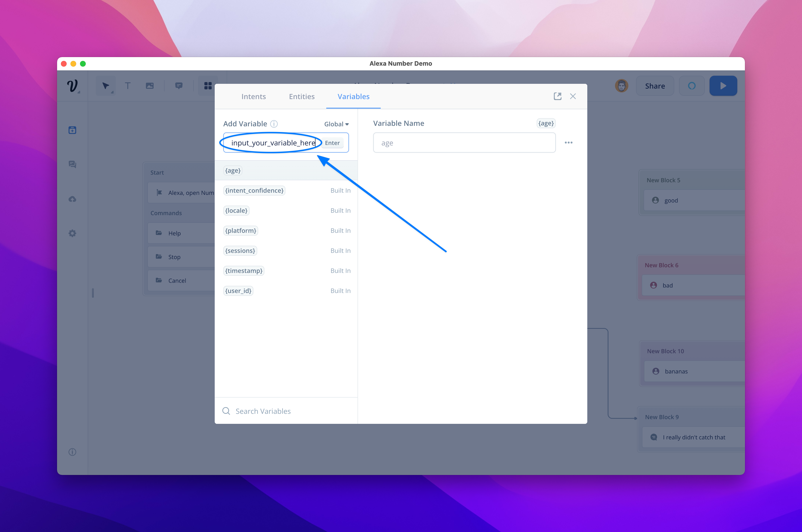Click the info icon at sidebar bottom
This screenshot has width=802, height=532.
coord(72,452)
